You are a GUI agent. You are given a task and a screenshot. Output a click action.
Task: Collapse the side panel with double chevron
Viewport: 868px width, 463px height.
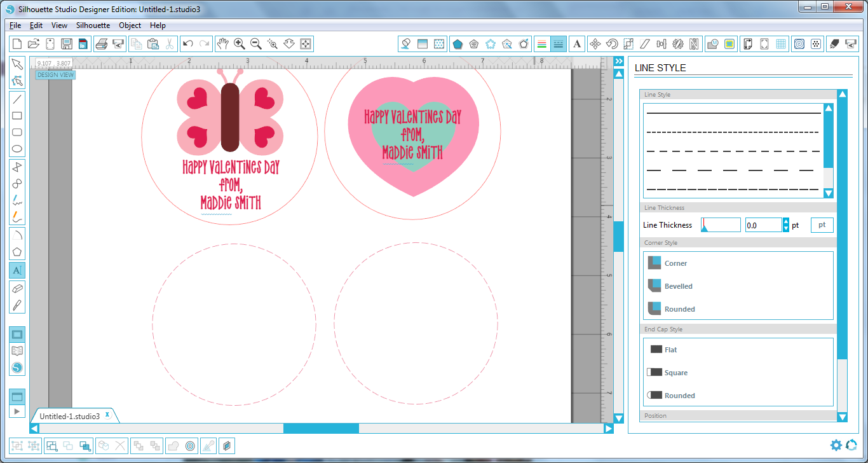tap(618, 61)
